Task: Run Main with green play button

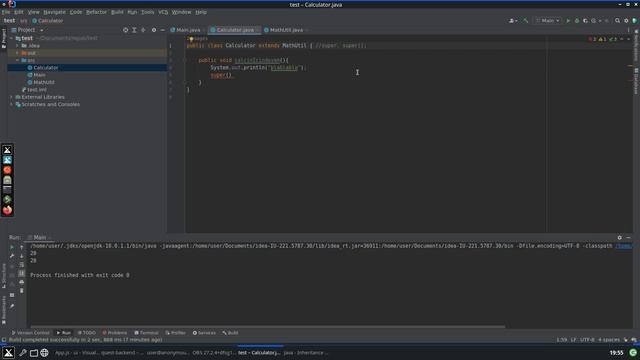Action: pos(568,20)
